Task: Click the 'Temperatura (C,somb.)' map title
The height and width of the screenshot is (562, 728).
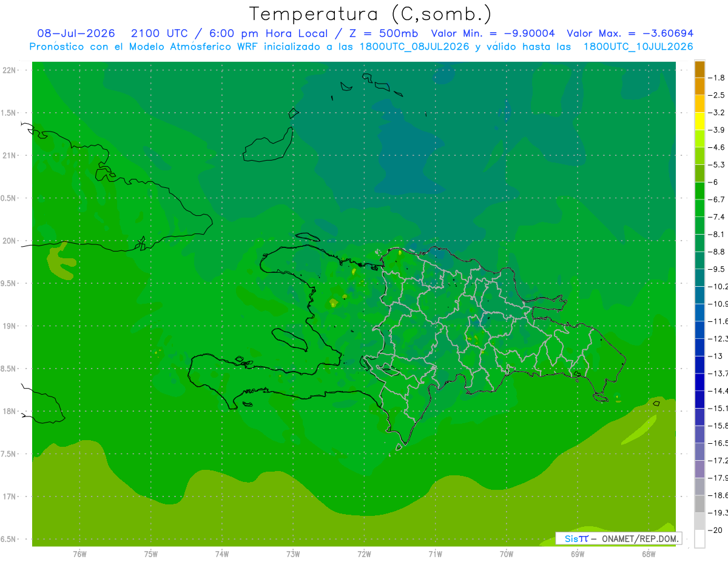Action: tap(370, 14)
